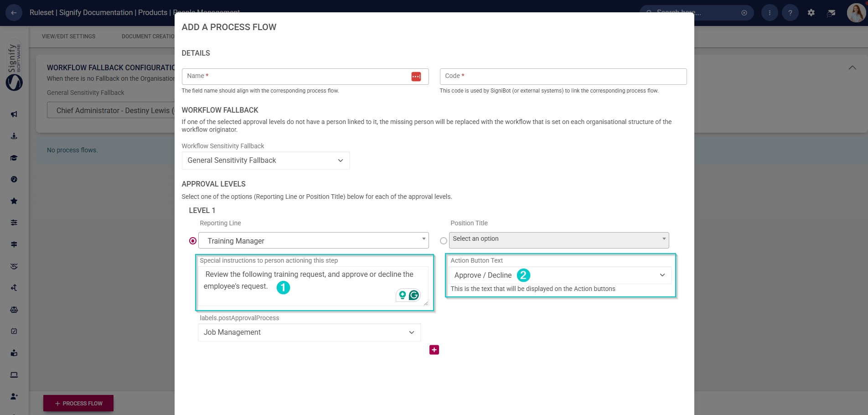Click the red password manager icon in Name field
The height and width of the screenshot is (415, 868).
point(416,77)
